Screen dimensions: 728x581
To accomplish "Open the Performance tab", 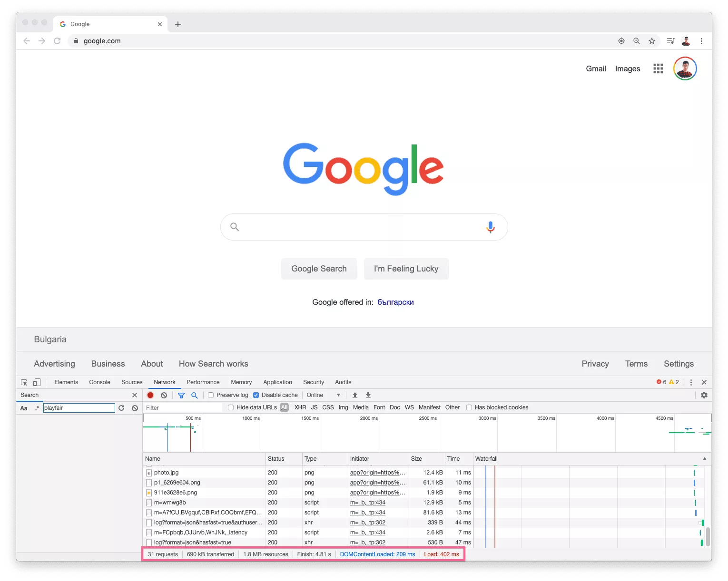I will click(x=203, y=382).
